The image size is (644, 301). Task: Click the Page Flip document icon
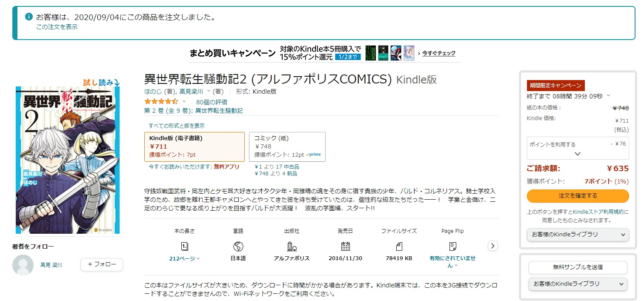(x=452, y=246)
